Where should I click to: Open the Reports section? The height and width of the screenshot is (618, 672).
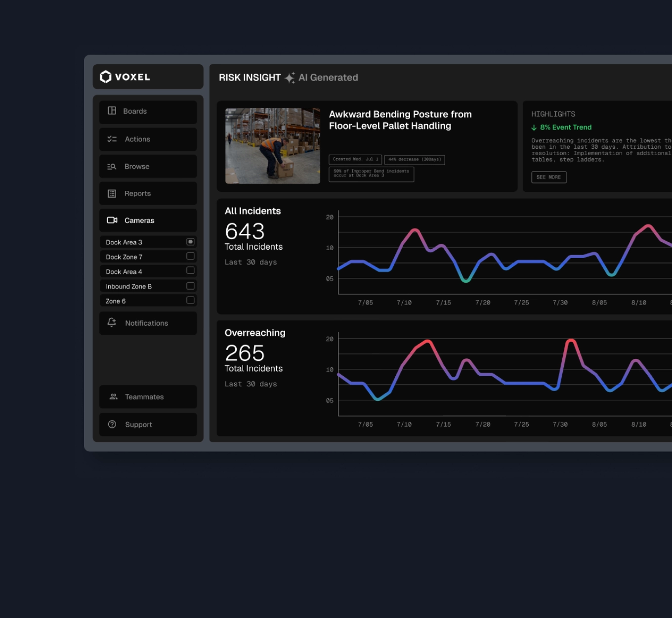point(148,193)
